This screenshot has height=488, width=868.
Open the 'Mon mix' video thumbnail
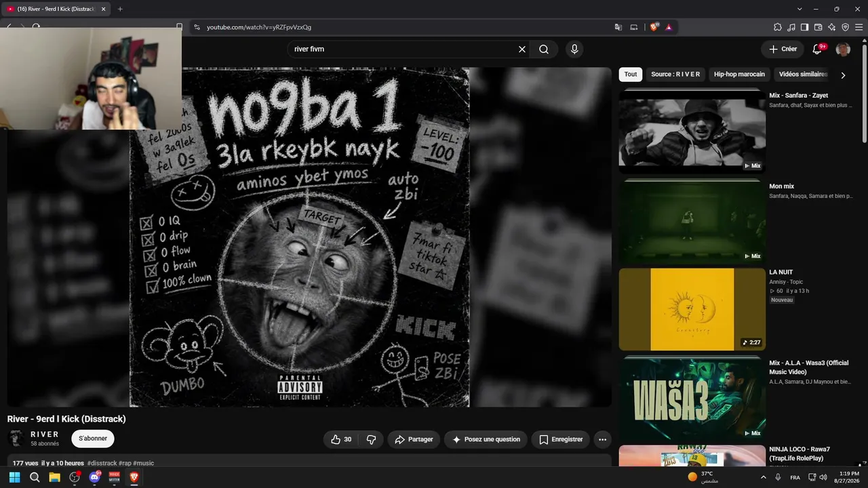click(692, 221)
